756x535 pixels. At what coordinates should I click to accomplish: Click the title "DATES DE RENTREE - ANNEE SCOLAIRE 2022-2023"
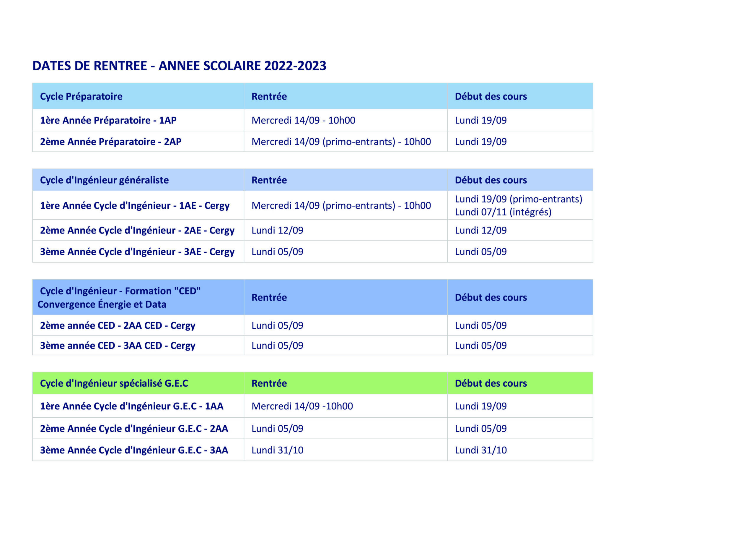tap(179, 66)
